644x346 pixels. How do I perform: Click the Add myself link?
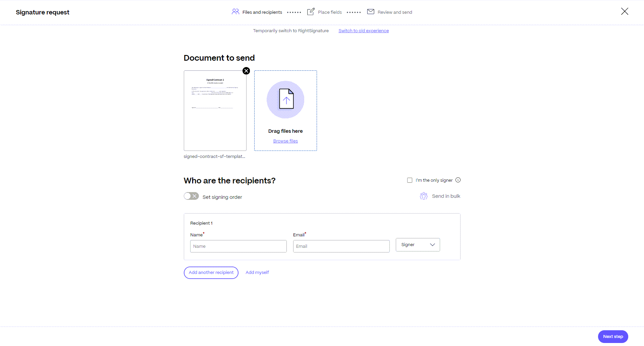coord(257,273)
